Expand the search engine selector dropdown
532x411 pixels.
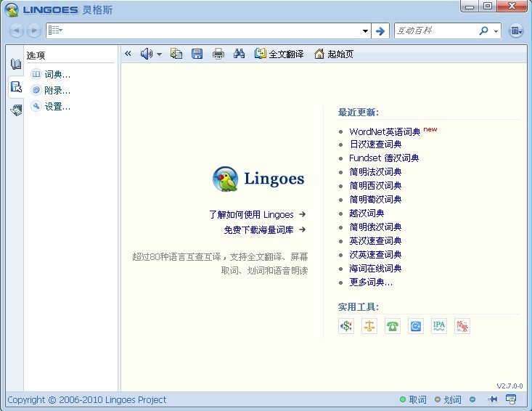(496, 31)
